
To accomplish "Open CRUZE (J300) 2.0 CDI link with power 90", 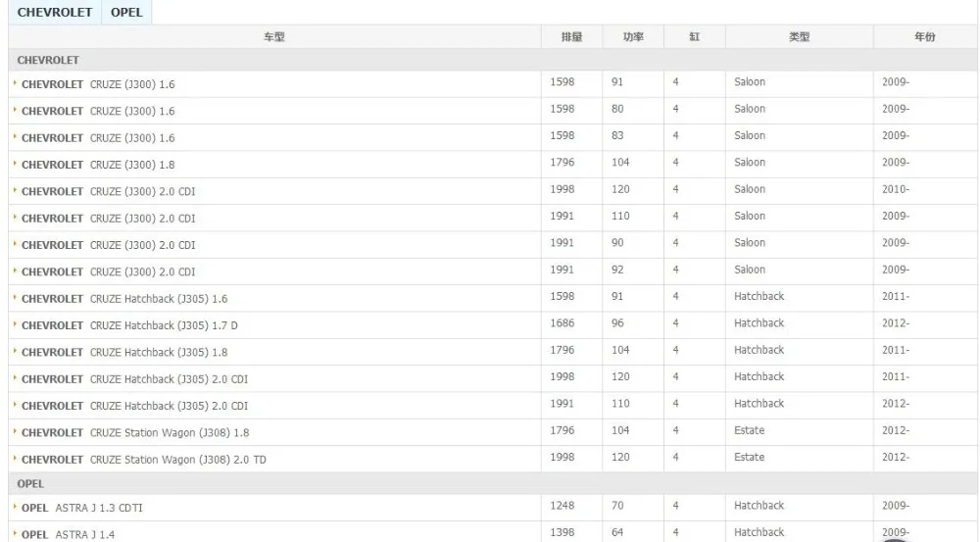I will click(108, 245).
